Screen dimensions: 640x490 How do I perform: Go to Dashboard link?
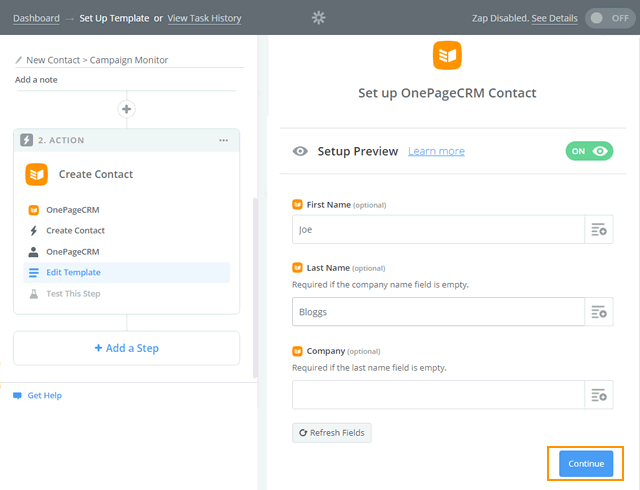[36, 18]
